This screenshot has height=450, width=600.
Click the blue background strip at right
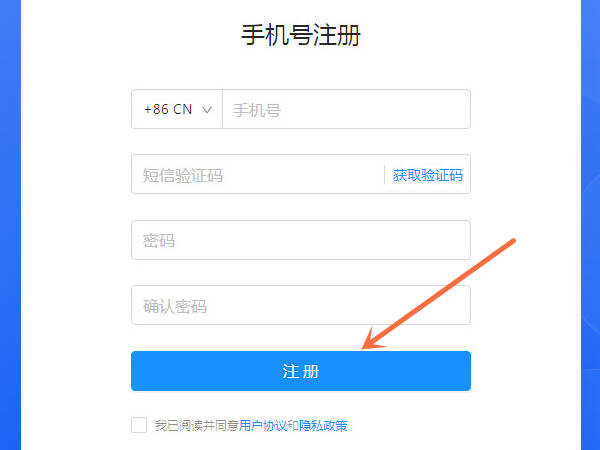[x=590, y=225]
